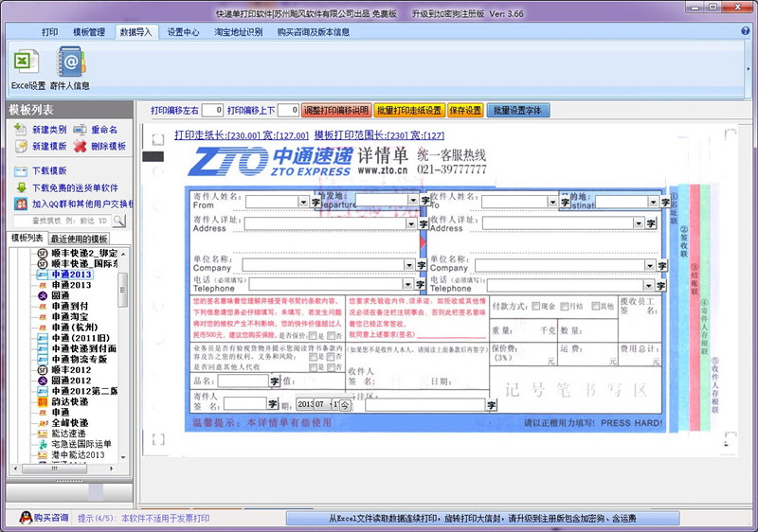
Task: Open the sender Telephone dropdown arrow
Action: (x=408, y=285)
